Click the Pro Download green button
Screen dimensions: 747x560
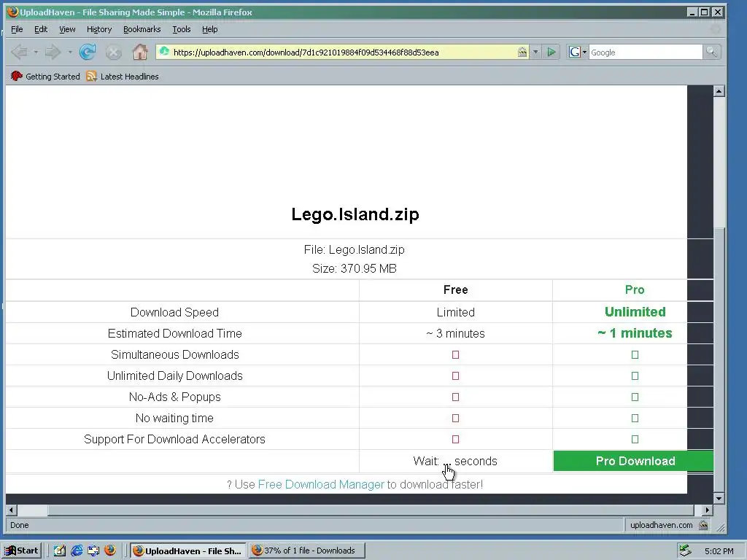(x=633, y=461)
